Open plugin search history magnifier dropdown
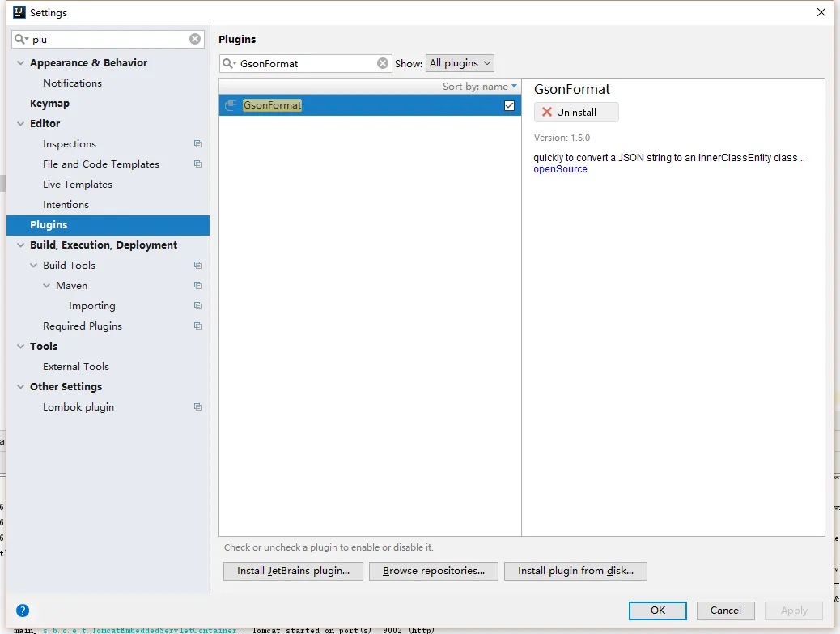The image size is (840, 634). (x=229, y=63)
